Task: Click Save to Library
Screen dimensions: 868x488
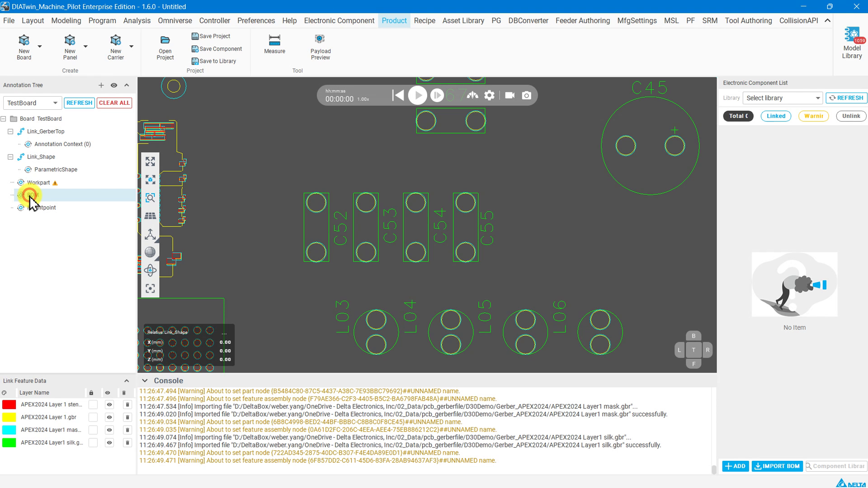Action: [214, 61]
